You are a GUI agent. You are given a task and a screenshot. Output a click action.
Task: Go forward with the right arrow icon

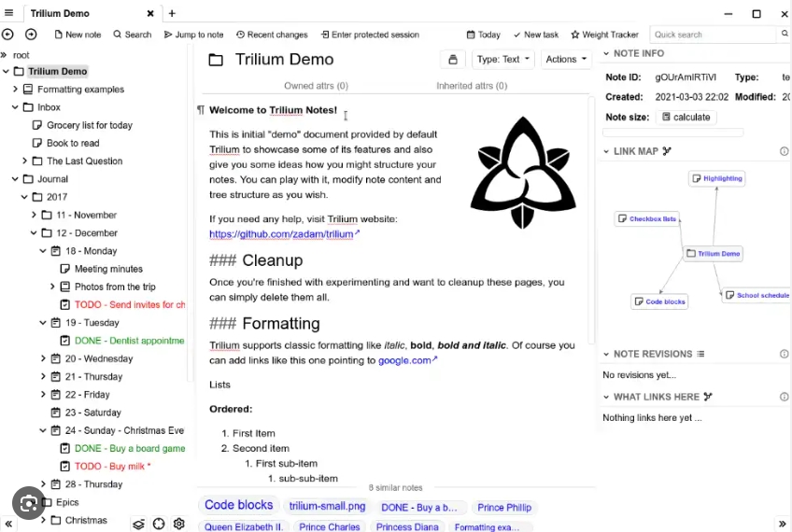click(31, 35)
